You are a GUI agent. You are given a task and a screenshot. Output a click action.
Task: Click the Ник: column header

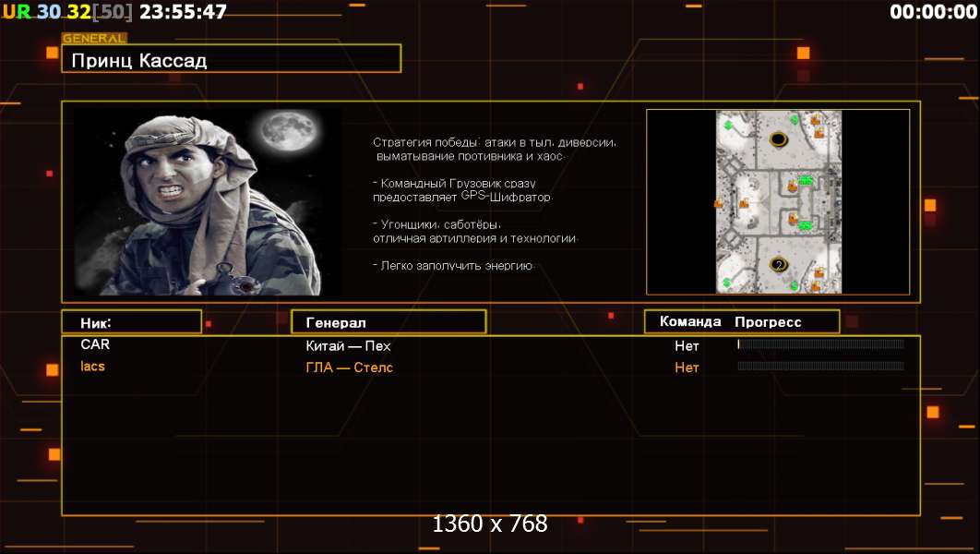(132, 322)
